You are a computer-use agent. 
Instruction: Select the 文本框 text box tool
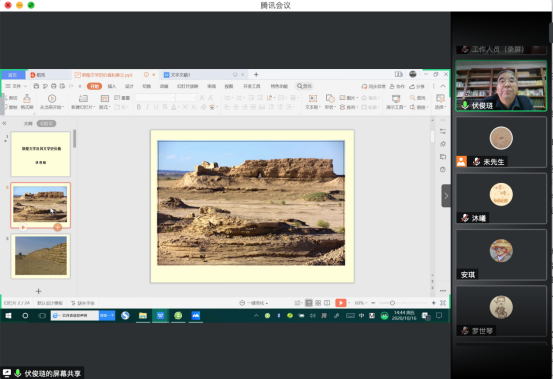pyautogui.click(x=312, y=98)
